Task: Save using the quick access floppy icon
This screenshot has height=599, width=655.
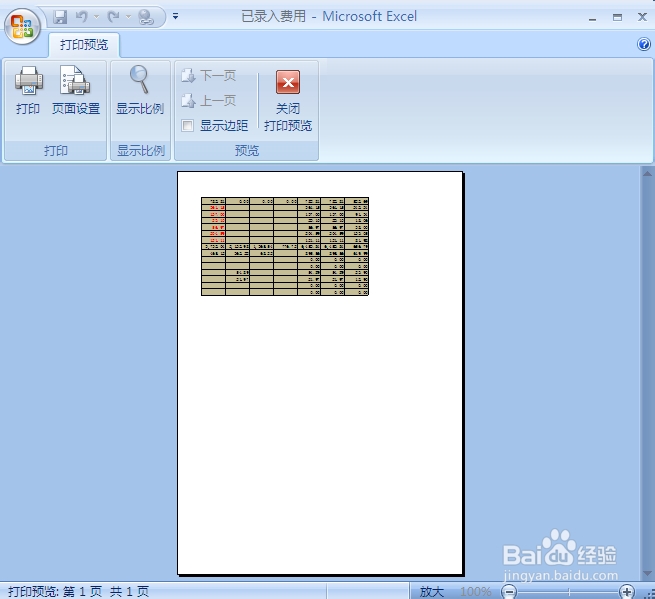Action: [x=60, y=17]
